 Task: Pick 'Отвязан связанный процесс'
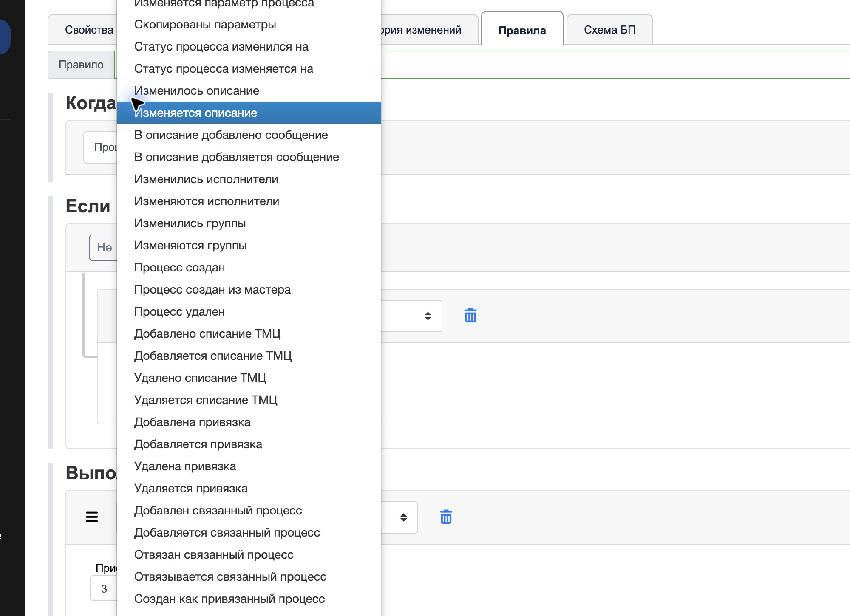(249, 554)
